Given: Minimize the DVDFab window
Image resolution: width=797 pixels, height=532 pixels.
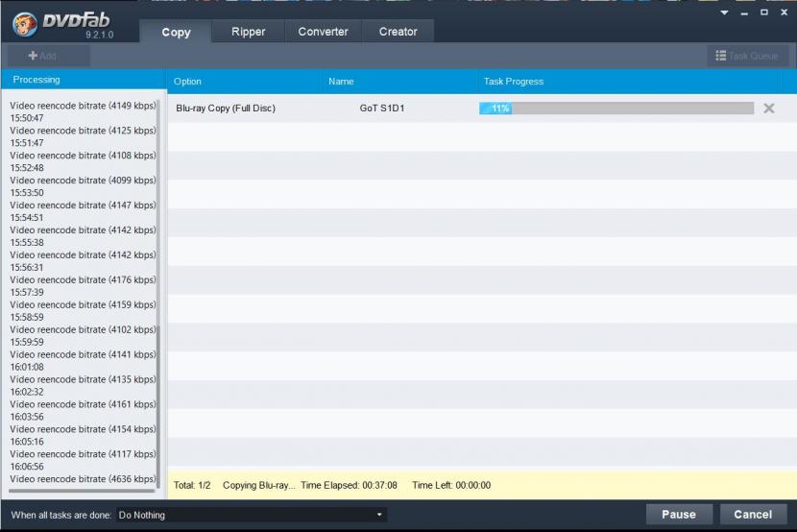Looking at the screenshot, I should (x=744, y=13).
